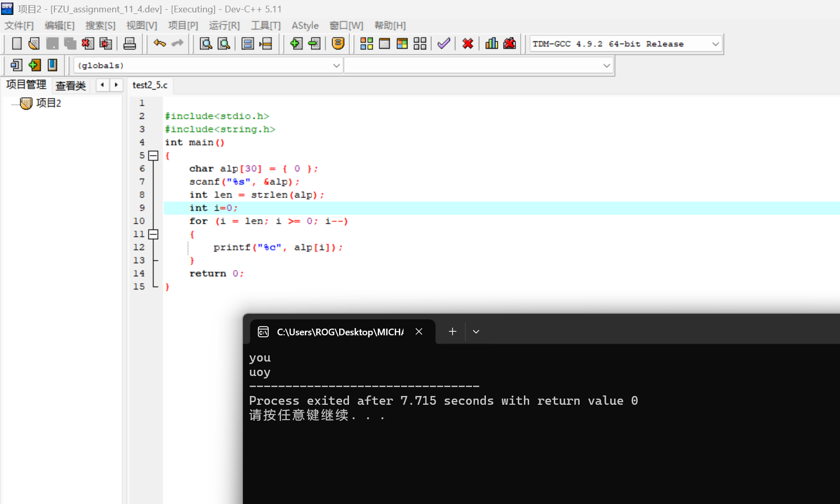Screen dimensions: 840x504
Task: Select the 项目2 project tree node
Action: click(48, 103)
